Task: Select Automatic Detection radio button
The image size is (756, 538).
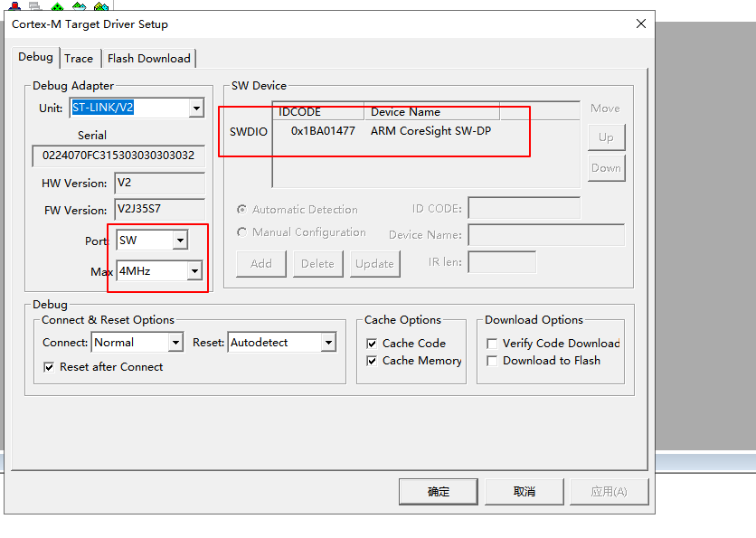Action: (242, 210)
